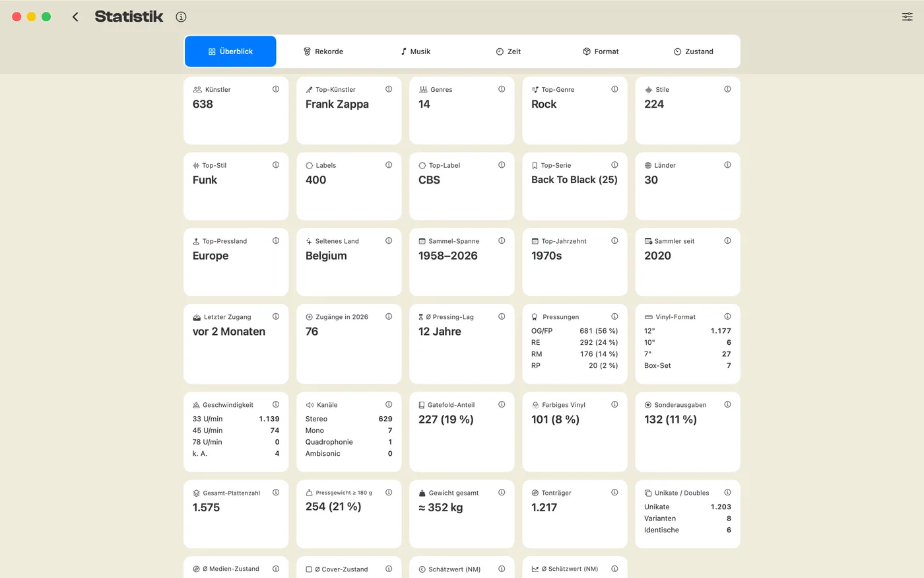Open the filter settings sliders icon

tap(907, 17)
